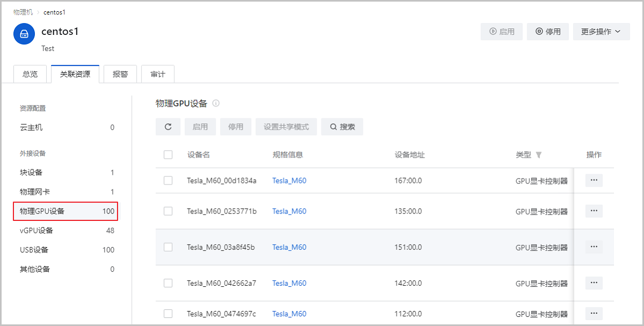Image resolution: width=644 pixels, height=326 pixels.
Task: Open actions menu for Tesla_M60_00d1834a
Action: click(594, 180)
